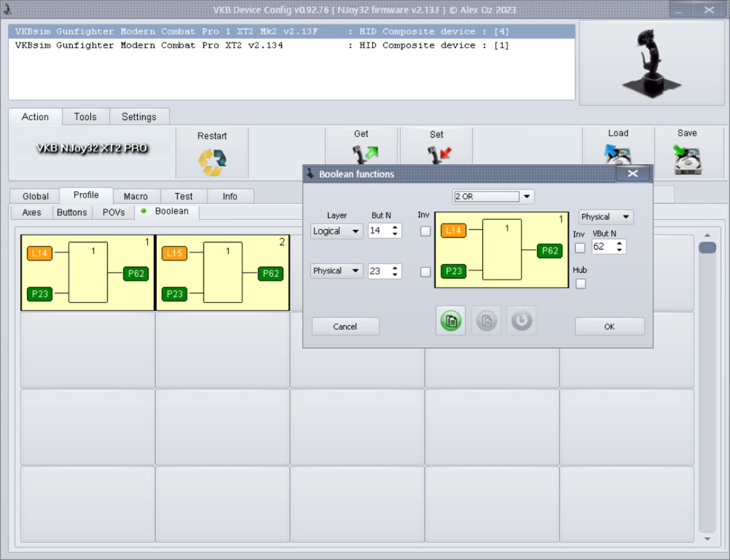Switch to the Boolean sub-tab
Screen dimensions: 730x560
click(x=167, y=212)
